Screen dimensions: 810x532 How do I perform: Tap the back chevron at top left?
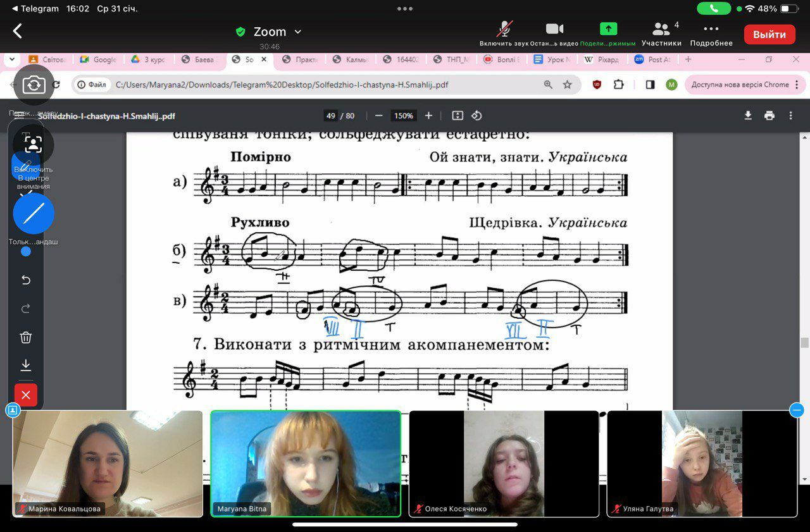(x=17, y=31)
